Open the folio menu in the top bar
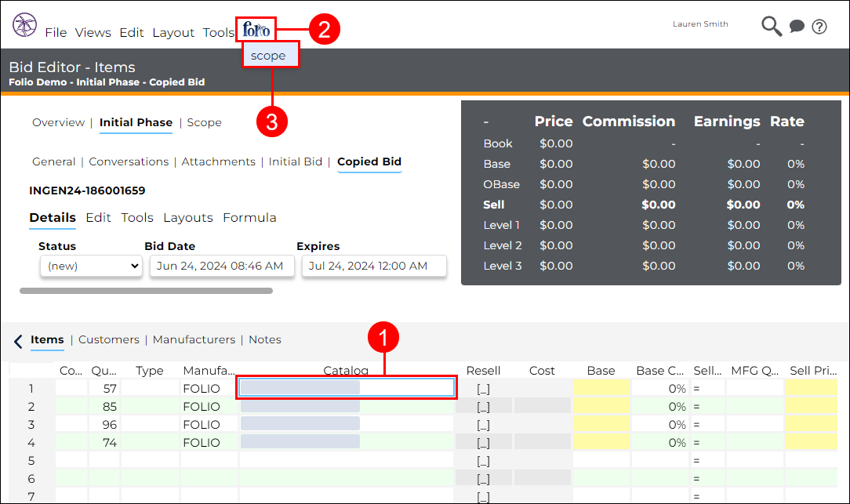Image resolution: width=850 pixels, height=504 pixels. [255, 30]
